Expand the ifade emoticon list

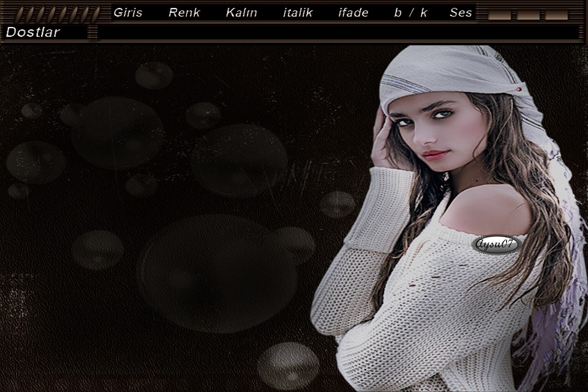[353, 12]
